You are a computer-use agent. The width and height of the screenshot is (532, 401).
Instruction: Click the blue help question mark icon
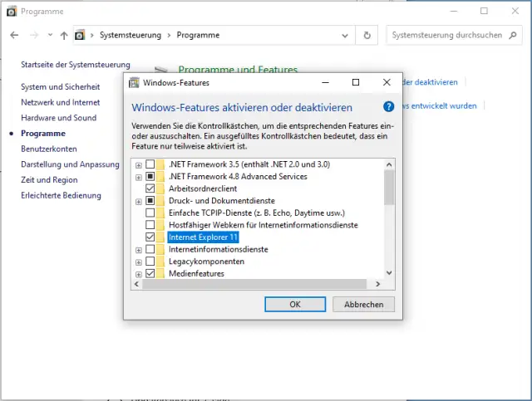coord(388,107)
